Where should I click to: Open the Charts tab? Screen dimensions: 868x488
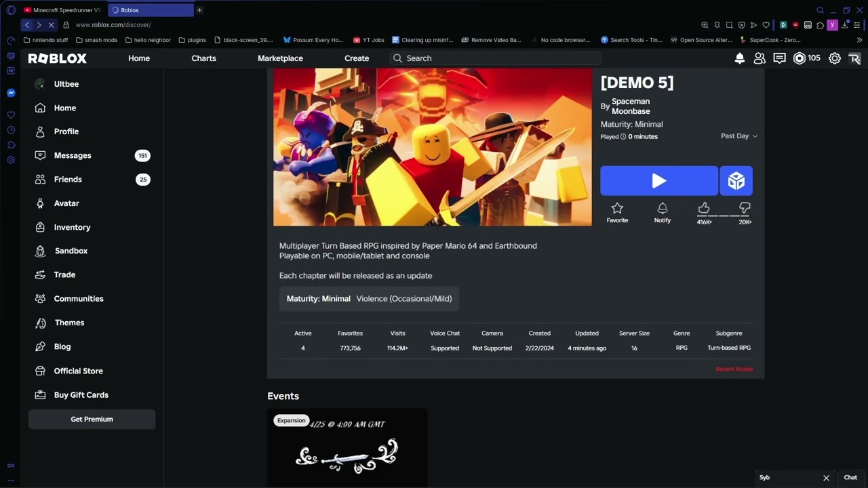tap(203, 58)
